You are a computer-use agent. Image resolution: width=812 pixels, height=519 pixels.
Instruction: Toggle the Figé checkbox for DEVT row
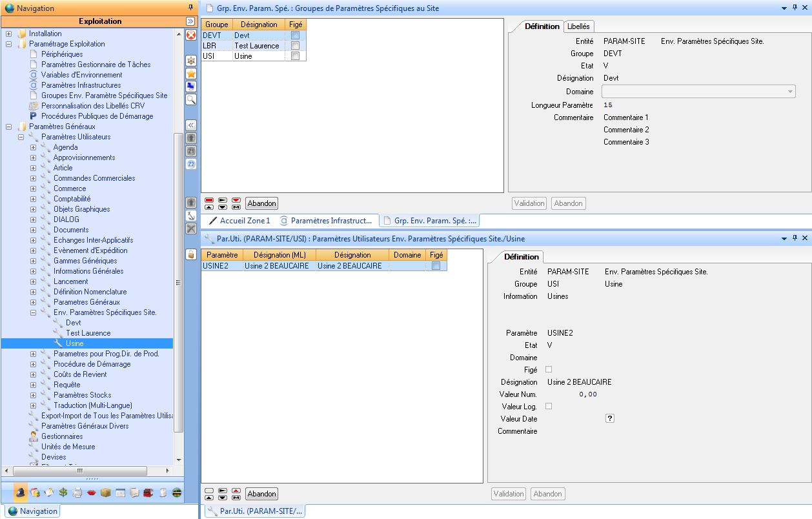tap(295, 36)
